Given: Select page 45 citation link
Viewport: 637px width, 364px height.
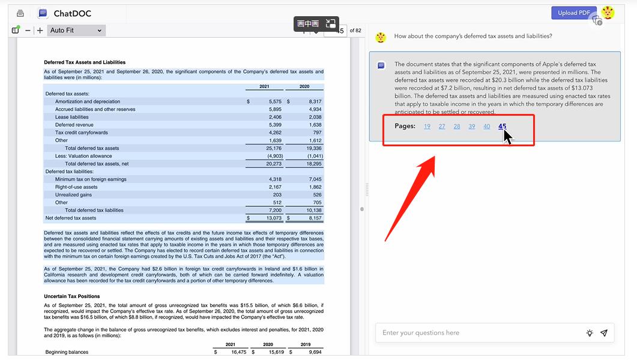Looking at the screenshot, I should (x=502, y=126).
